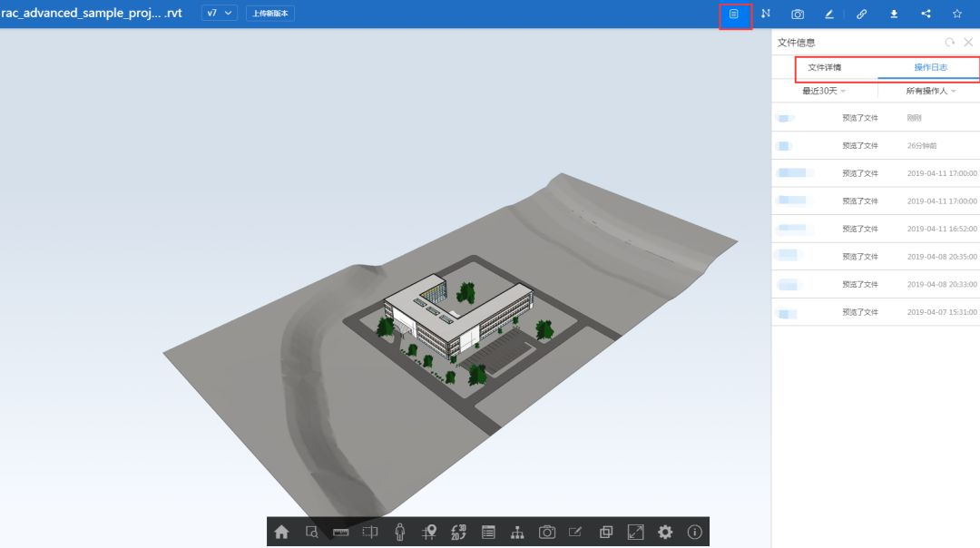Click the share icon in top bar

[x=926, y=14]
